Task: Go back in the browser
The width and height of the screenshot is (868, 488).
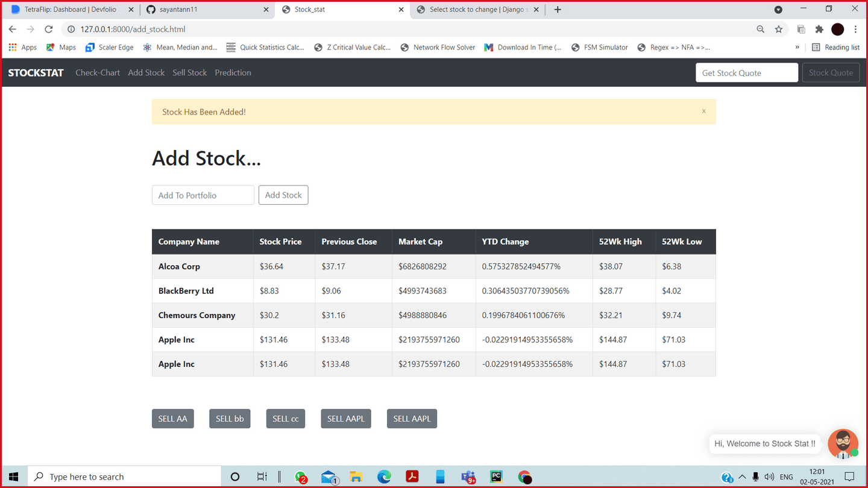Action: pyautogui.click(x=12, y=29)
